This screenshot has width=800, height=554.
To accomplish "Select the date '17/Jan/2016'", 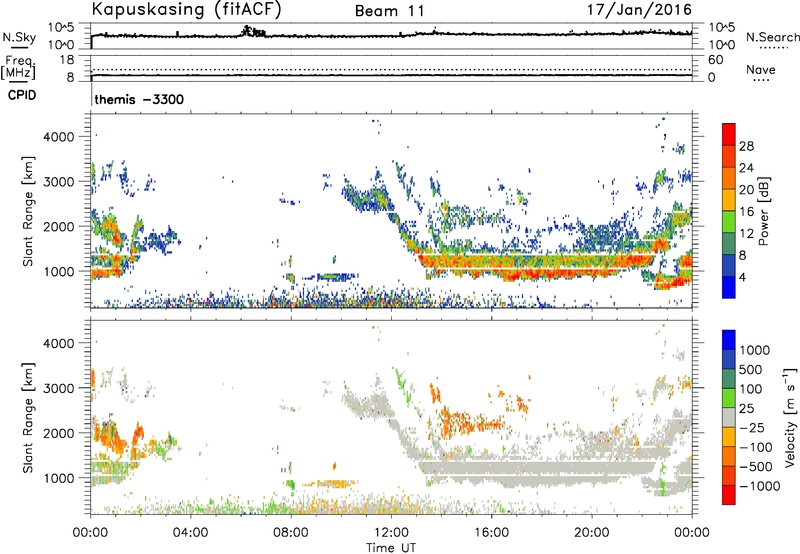I will [640, 10].
